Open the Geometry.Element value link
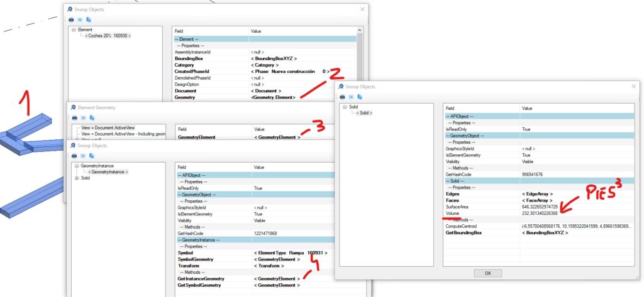Image resolution: width=644 pixels, height=297 pixels. 273,97
